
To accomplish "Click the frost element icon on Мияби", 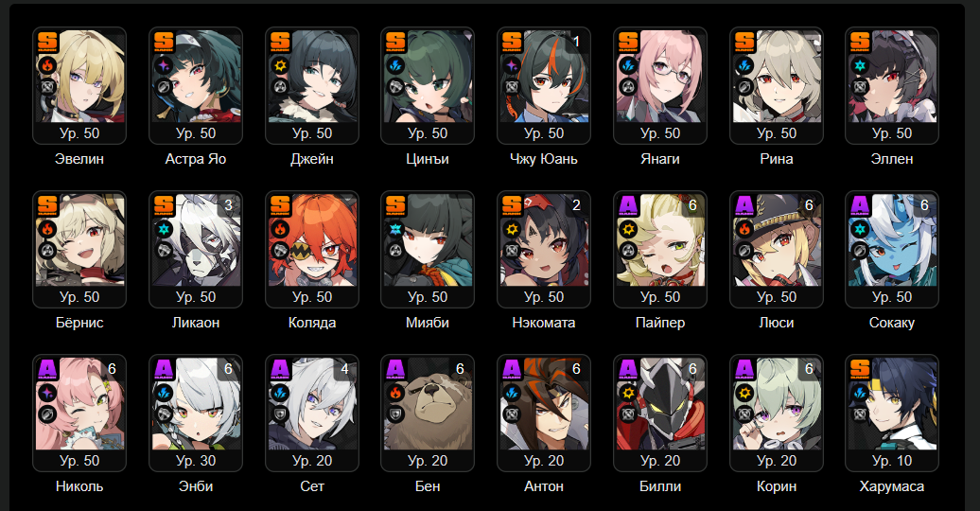I will [395, 229].
